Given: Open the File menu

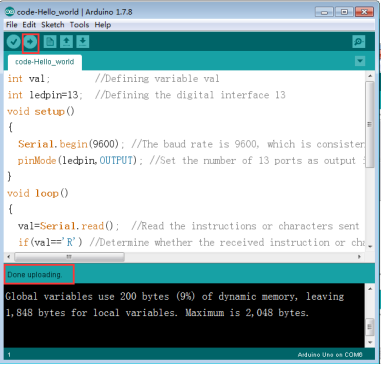Looking at the screenshot, I should point(12,25).
